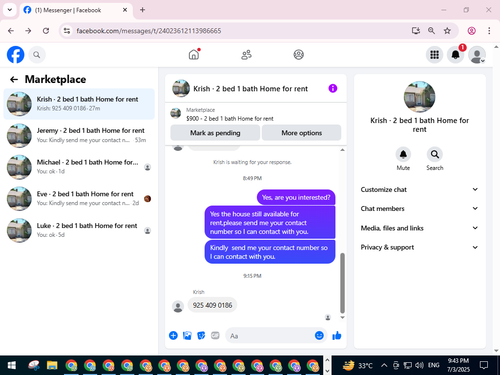Image resolution: width=500 pixels, height=375 pixels.
Task: Open Groups icon in top navigation
Action: 298,55
